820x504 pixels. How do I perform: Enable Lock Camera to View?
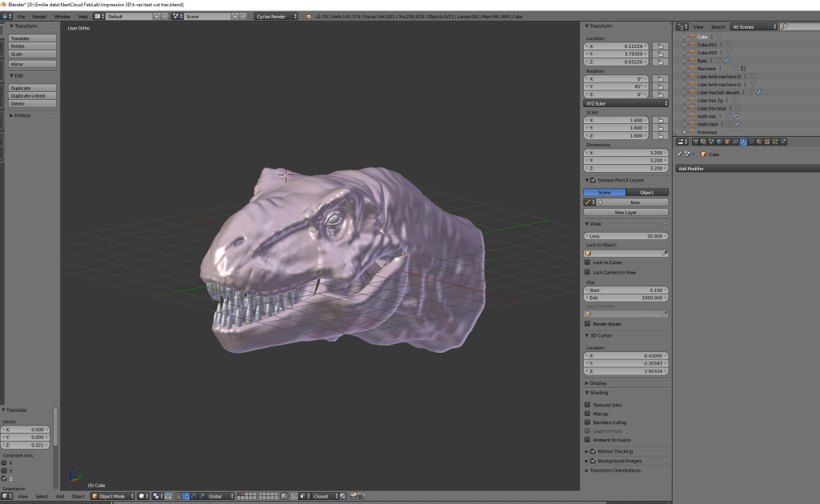pos(588,272)
